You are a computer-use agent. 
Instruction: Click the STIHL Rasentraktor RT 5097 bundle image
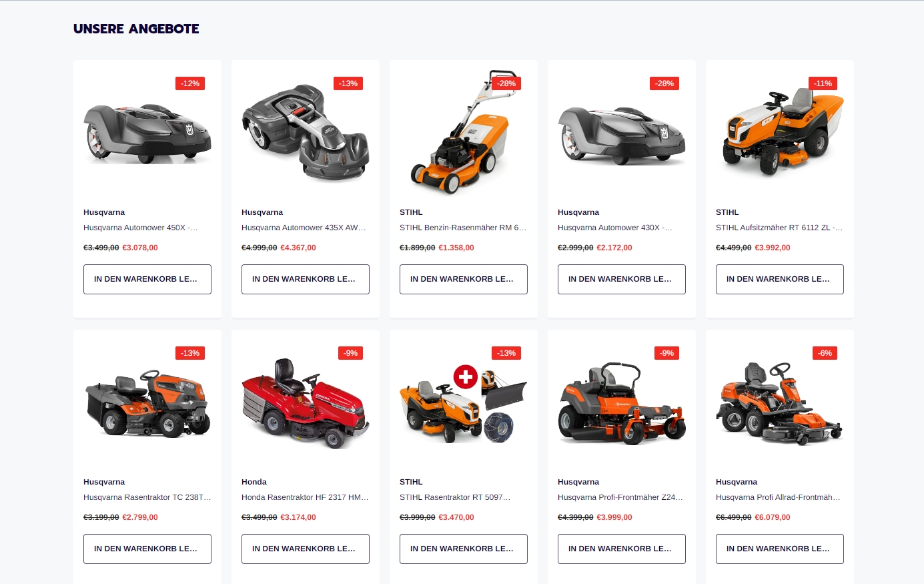464,402
